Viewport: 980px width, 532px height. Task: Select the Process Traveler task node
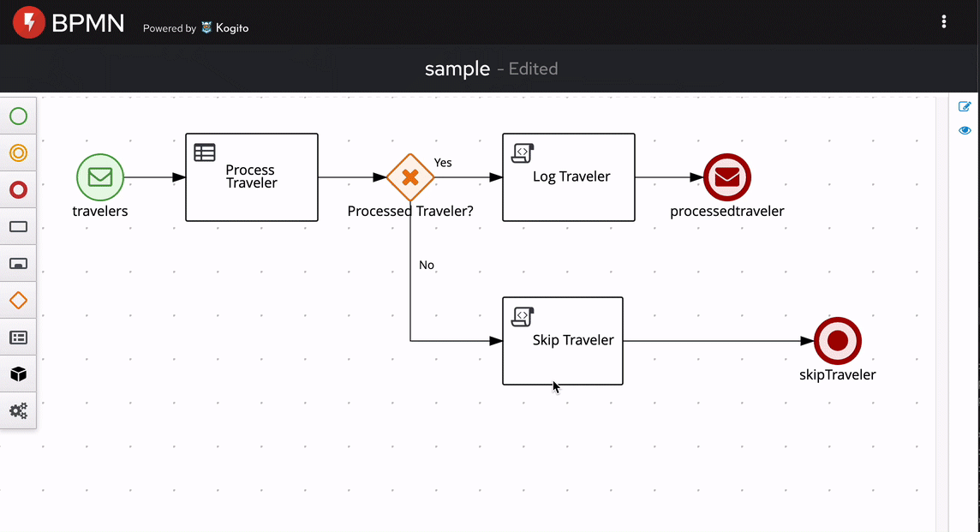(252, 177)
